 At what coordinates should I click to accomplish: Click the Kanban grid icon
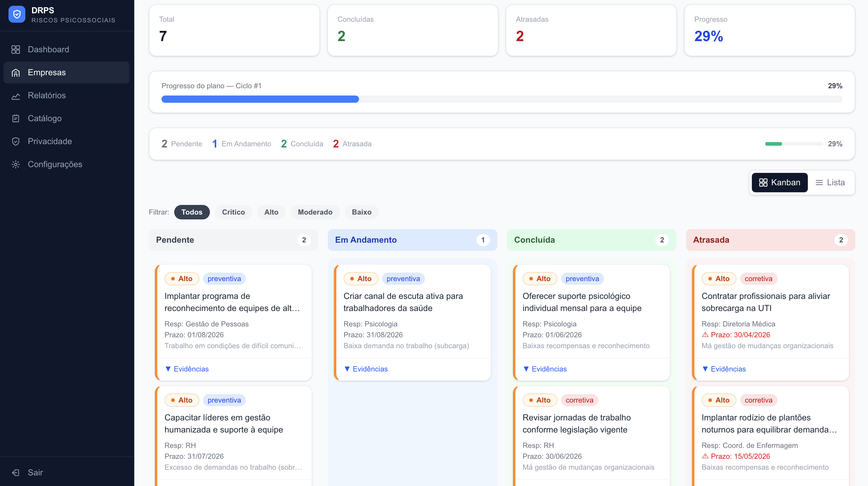(763, 183)
